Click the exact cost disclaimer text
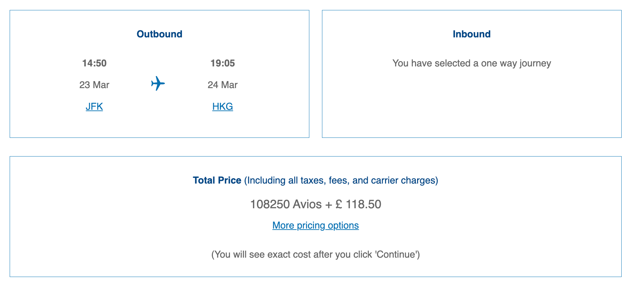Screen dimensions: 644x287 (x=315, y=254)
